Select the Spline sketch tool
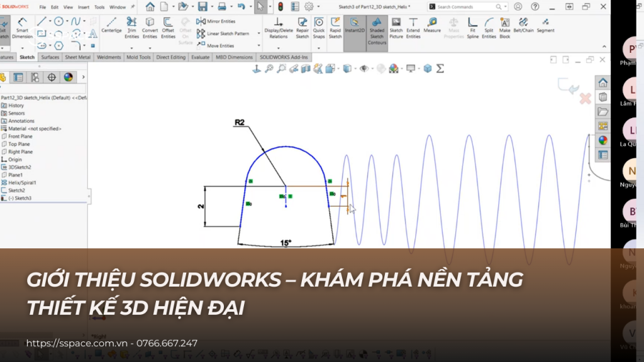The image size is (644, 362). [x=75, y=21]
